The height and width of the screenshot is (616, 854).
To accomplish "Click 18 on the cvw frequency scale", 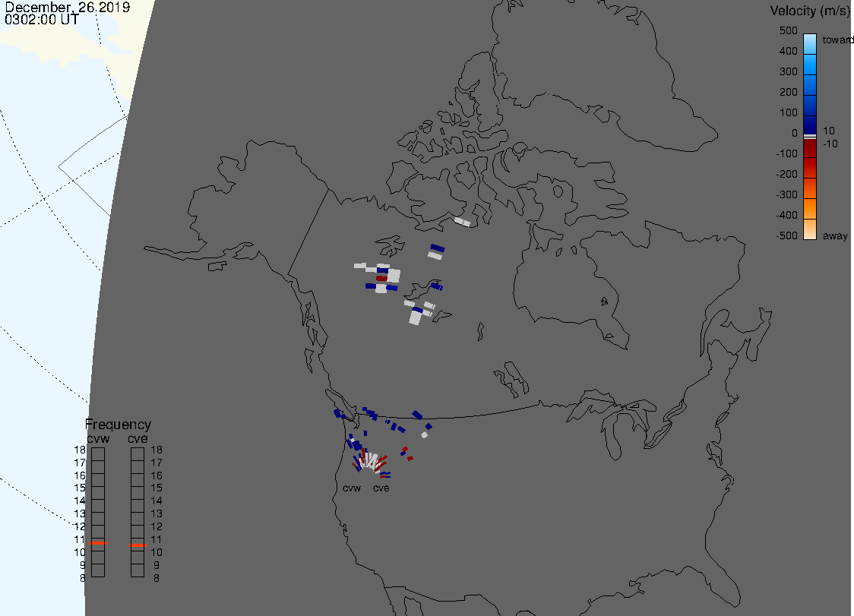I will (80, 450).
